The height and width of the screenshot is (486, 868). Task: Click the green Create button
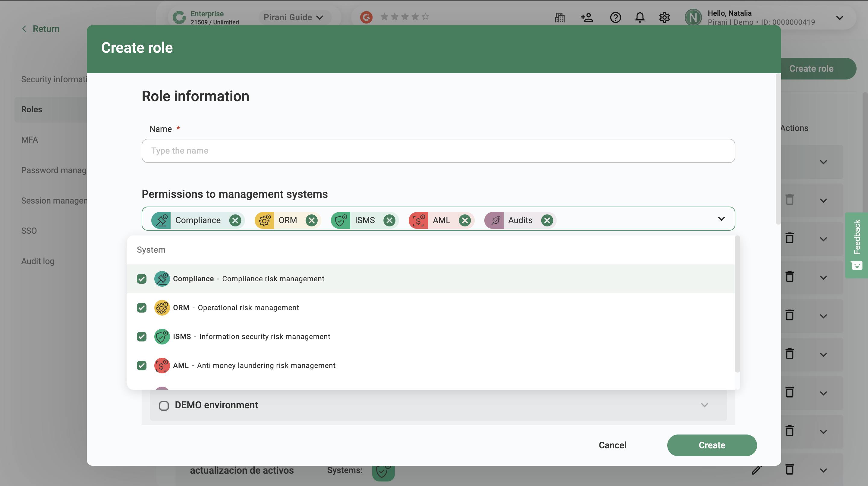click(712, 445)
